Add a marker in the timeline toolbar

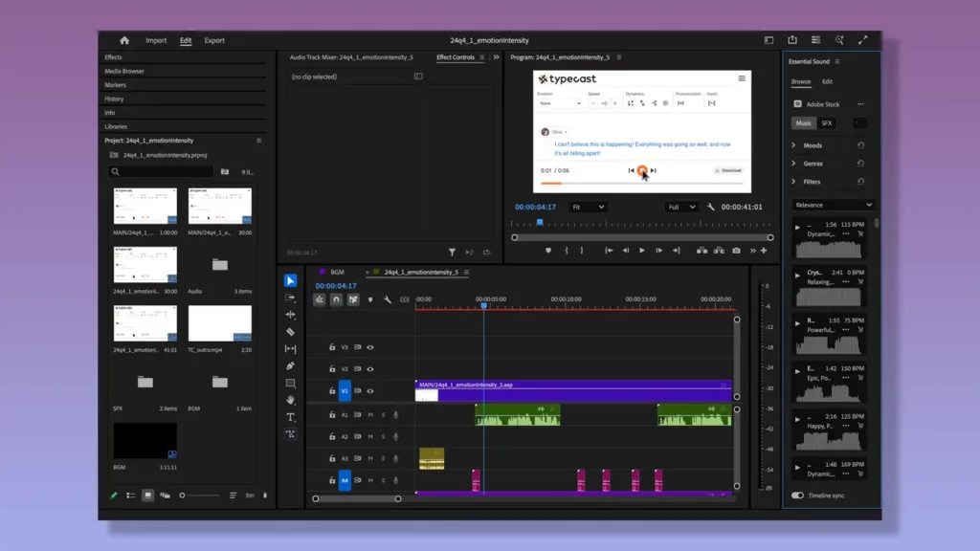(370, 299)
